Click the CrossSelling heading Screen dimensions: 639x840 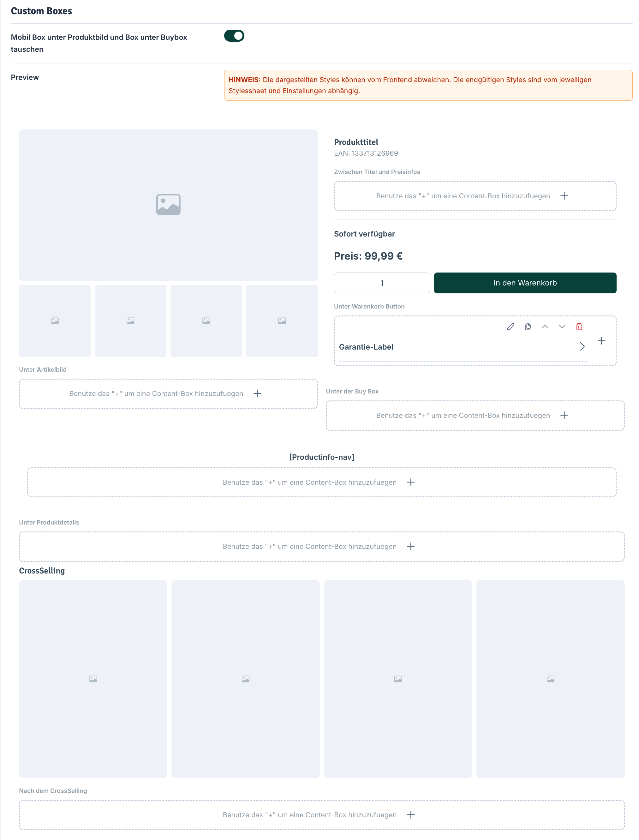click(42, 571)
